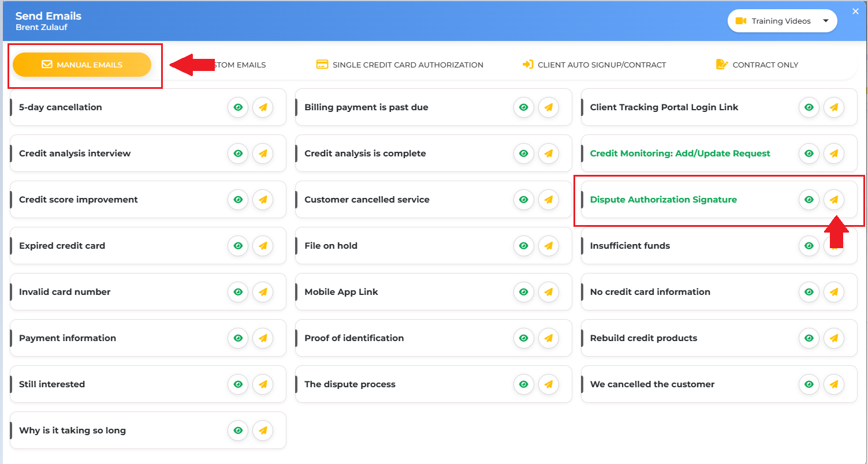
Task: Send the Dispute Authorization Signature email
Action: [834, 200]
